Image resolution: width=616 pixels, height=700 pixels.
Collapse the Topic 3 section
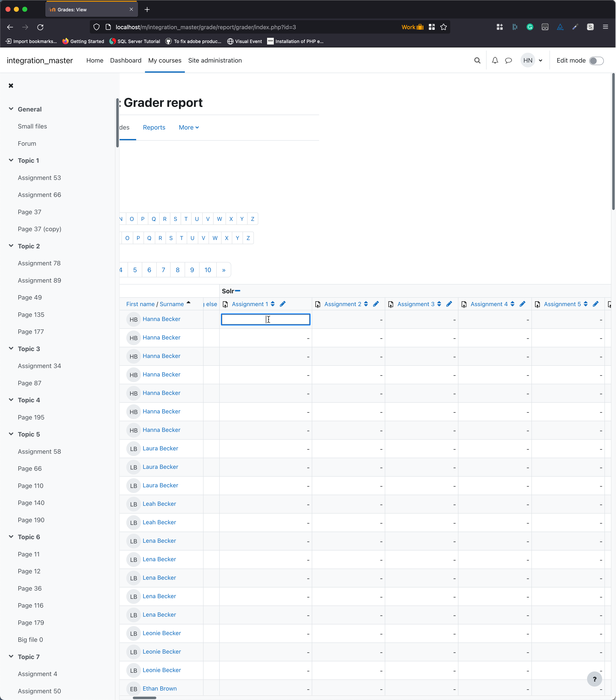pyautogui.click(x=11, y=349)
